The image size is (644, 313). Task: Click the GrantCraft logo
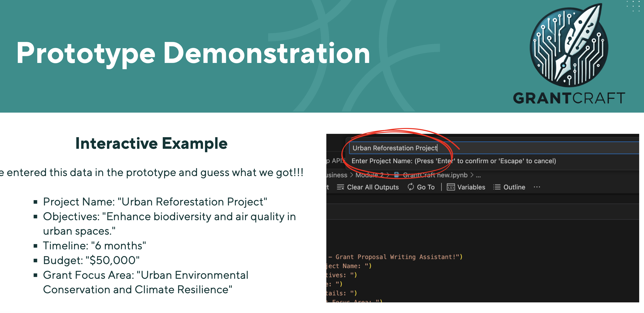pos(569,54)
